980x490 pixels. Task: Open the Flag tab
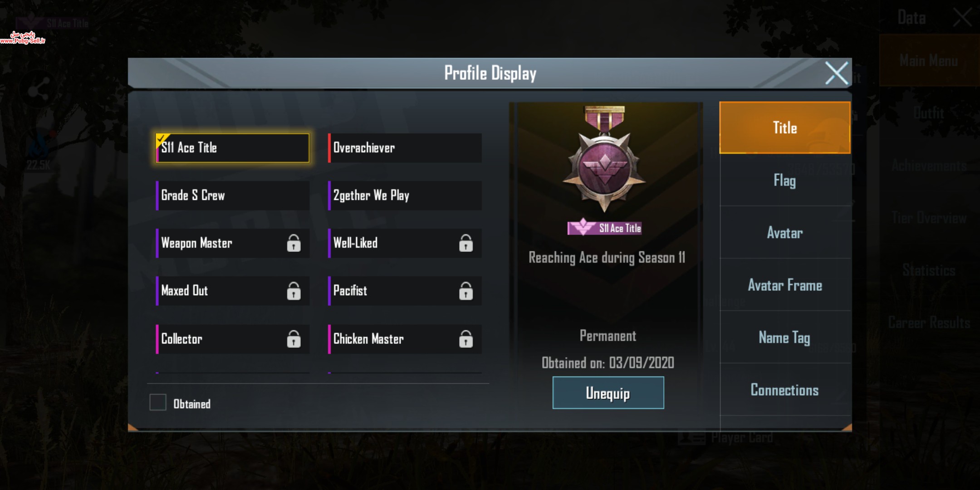[x=785, y=181]
